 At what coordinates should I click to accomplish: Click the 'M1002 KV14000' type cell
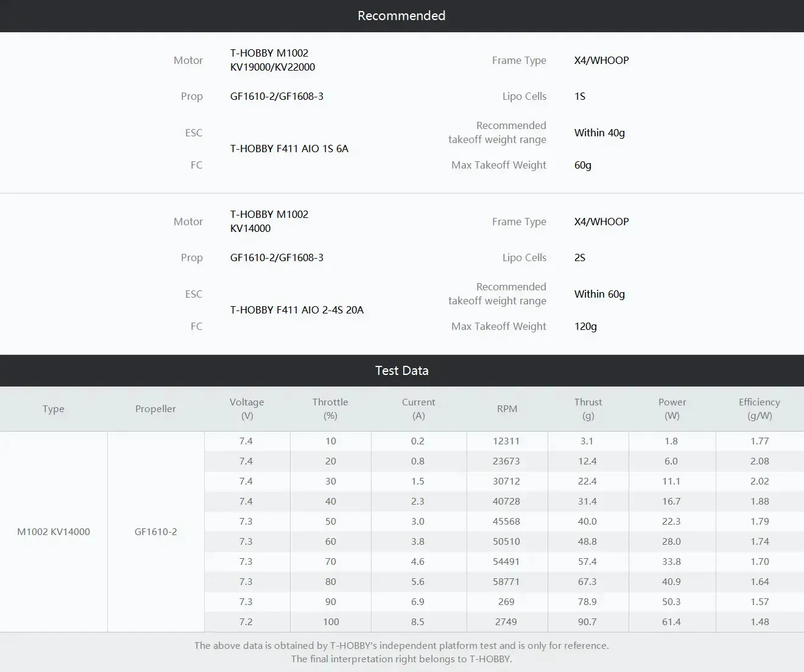click(x=54, y=531)
